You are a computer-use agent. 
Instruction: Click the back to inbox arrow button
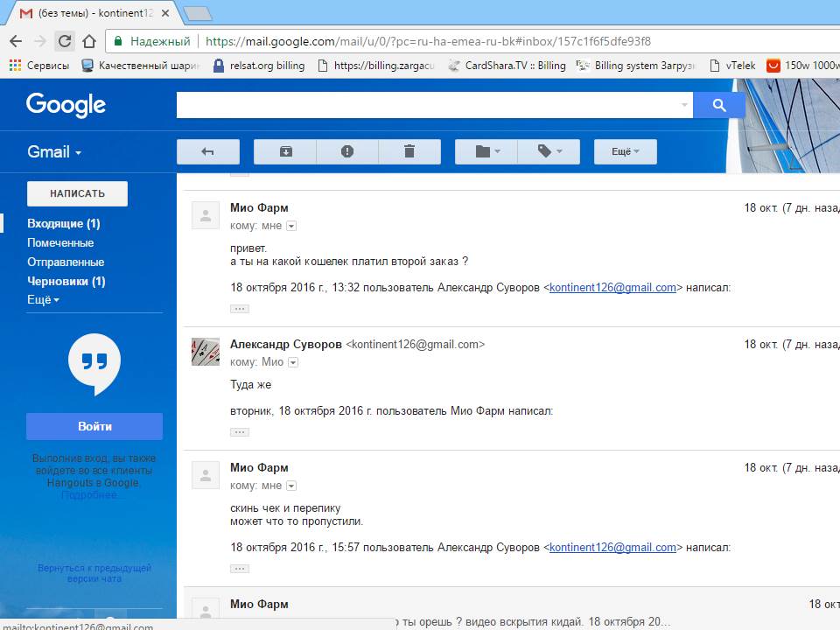click(207, 151)
